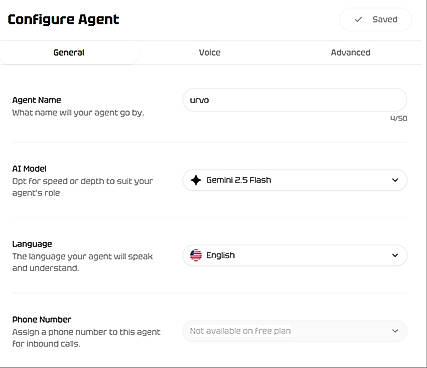Switch to the General tab

pos(69,52)
